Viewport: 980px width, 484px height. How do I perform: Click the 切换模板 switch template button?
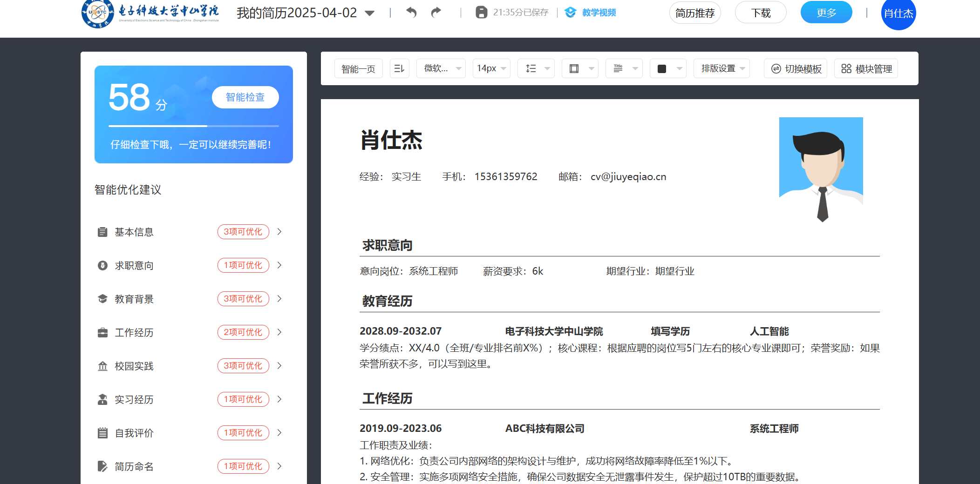[x=796, y=68]
